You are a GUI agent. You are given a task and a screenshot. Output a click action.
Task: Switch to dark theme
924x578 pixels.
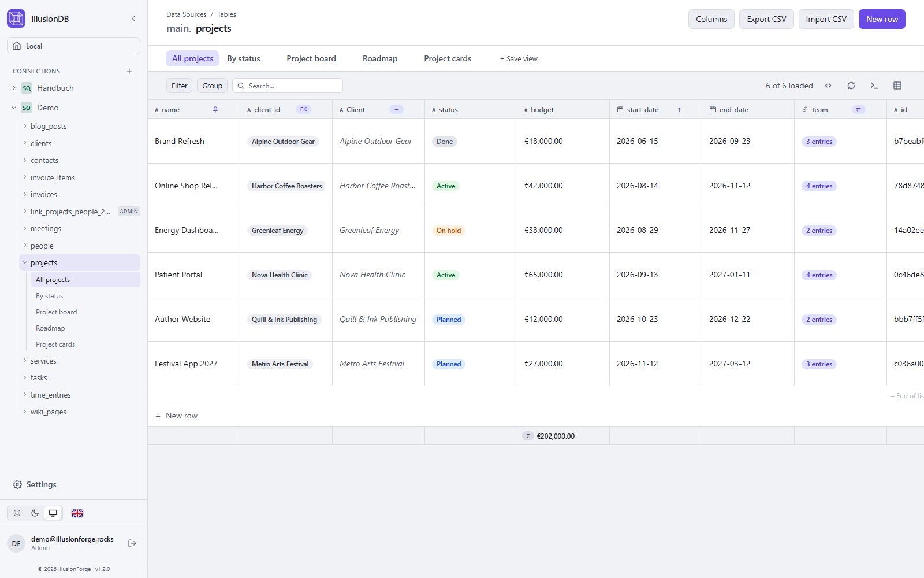click(x=35, y=513)
